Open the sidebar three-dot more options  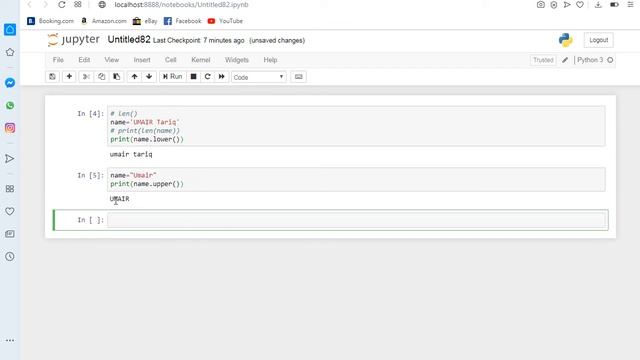click(x=10, y=340)
